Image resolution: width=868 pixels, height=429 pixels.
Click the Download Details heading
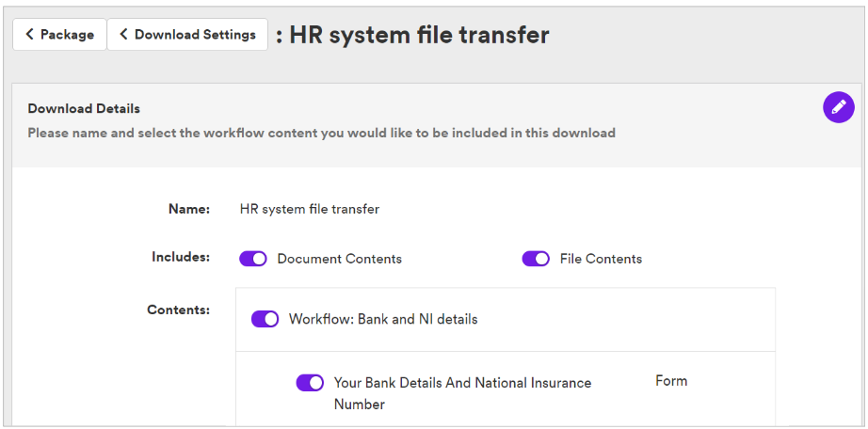[84, 108]
